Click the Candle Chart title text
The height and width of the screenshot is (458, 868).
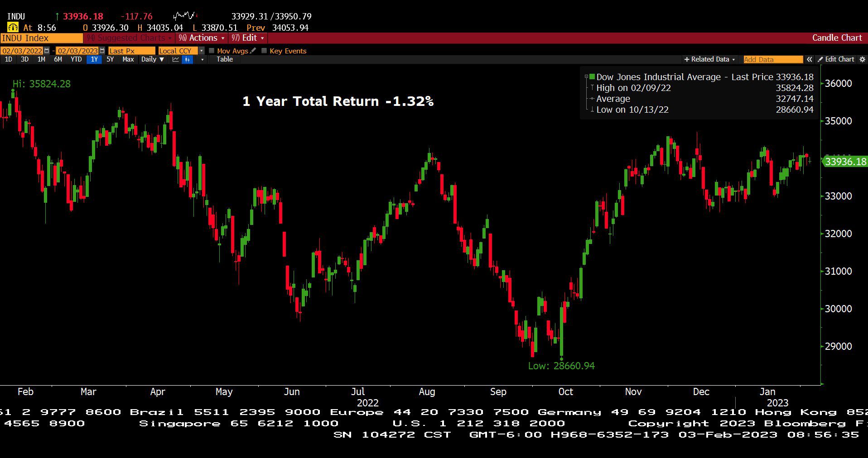[x=837, y=38]
